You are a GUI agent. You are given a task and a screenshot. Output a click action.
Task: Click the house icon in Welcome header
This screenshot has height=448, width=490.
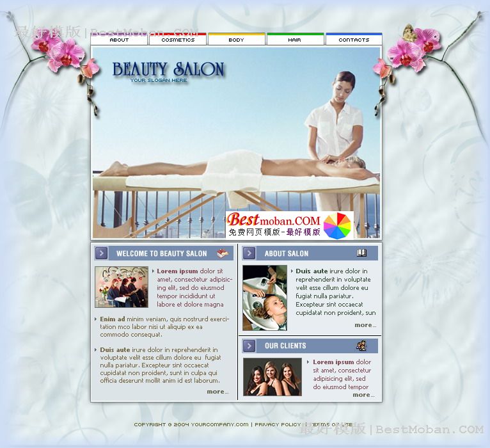pos(223,253)
